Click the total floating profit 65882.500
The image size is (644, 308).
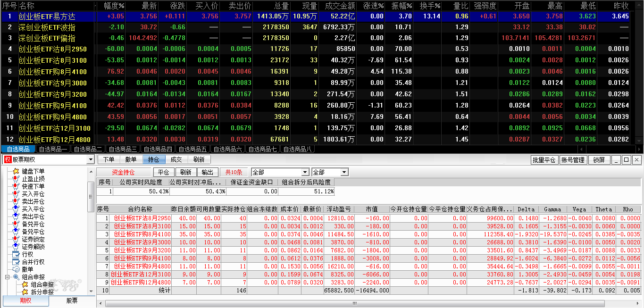pyautogui.click(x=339, y=291)
